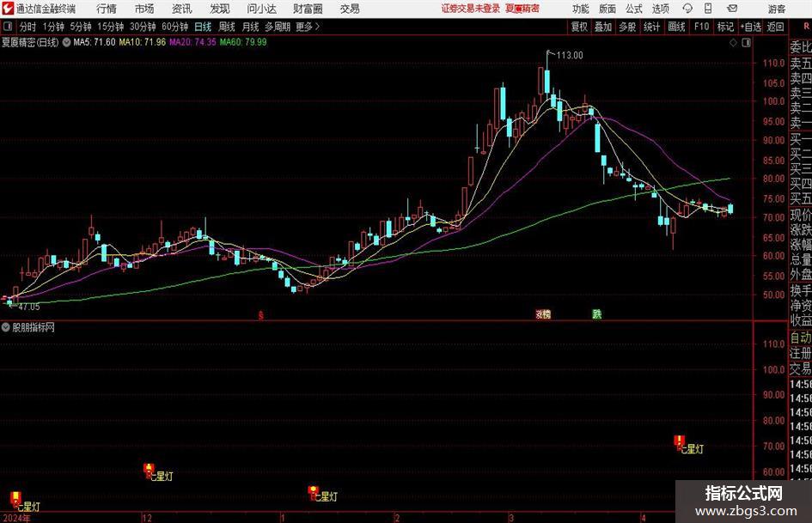This screenshot has height=523, width=812.
Task: Click the 复权 toolbar button
Action: [579, 27]
